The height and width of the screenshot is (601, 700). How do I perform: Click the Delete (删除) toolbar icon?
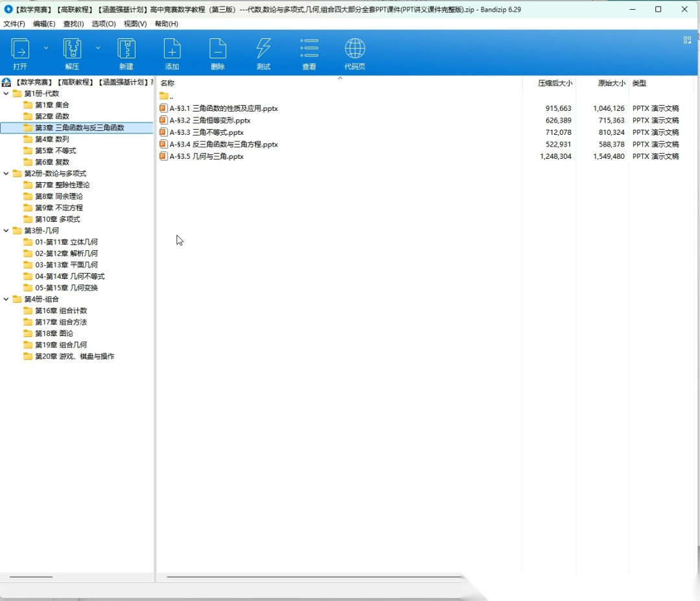(x=218, y=49)
